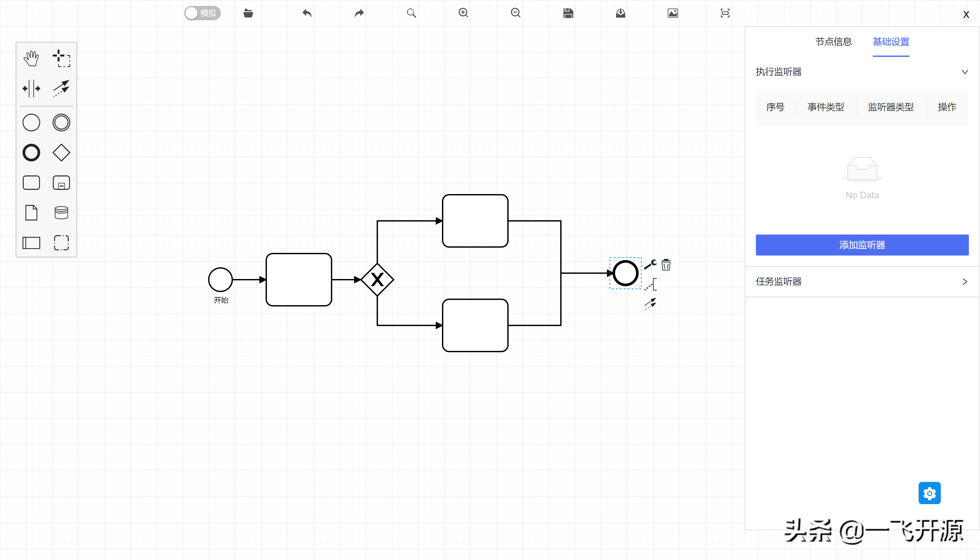Collapse the 执行监听器 section
Screen dimensions: 980x560
862,72
